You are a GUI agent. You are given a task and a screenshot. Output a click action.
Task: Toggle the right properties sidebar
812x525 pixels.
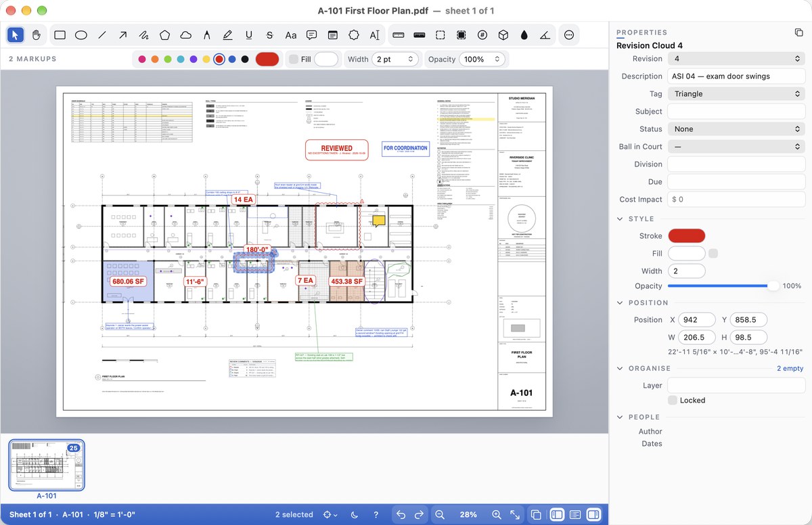tap(593, 515)
